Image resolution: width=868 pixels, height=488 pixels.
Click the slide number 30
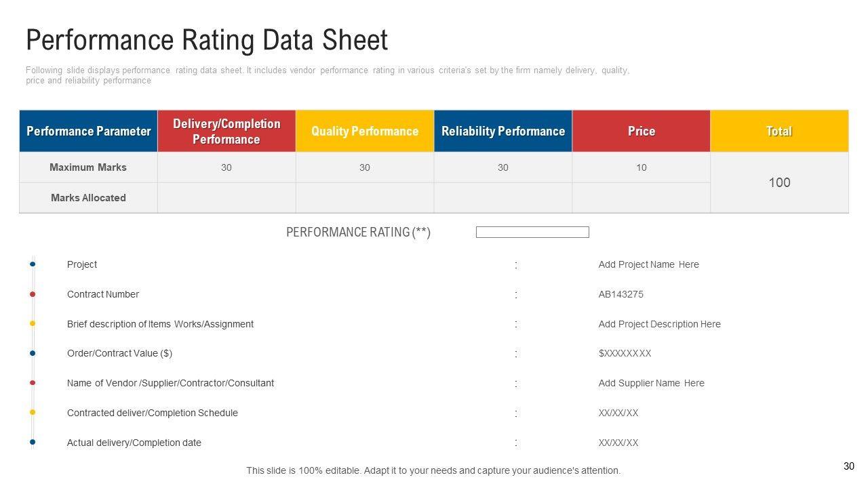point(849,466)
